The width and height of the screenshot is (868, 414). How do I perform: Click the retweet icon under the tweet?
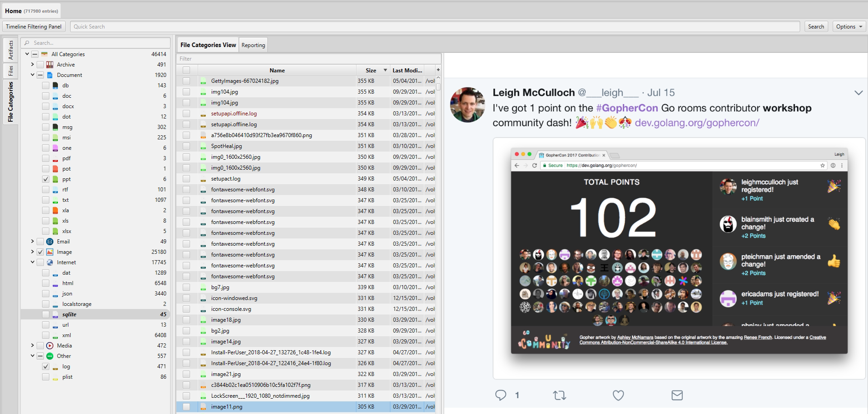coord(560,395)
